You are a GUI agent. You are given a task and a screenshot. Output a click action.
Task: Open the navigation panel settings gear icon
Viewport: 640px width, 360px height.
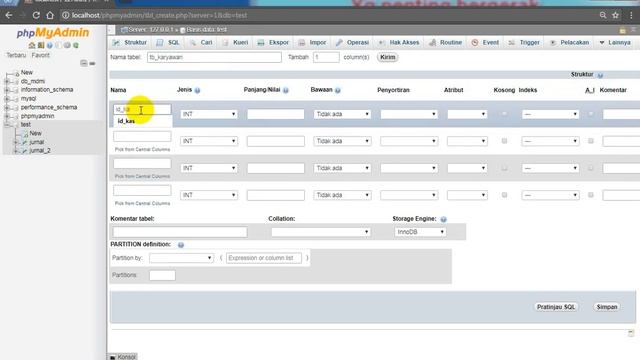(67, 45)
